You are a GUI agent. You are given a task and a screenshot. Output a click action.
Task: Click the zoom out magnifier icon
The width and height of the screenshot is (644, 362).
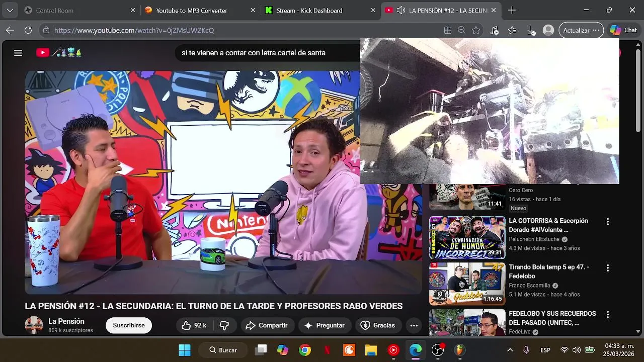[461, 30]
